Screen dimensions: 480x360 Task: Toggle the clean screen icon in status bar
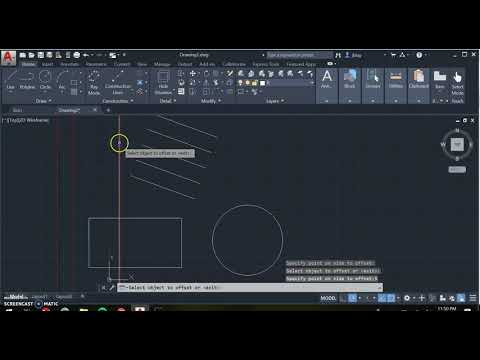click(461, 298)
